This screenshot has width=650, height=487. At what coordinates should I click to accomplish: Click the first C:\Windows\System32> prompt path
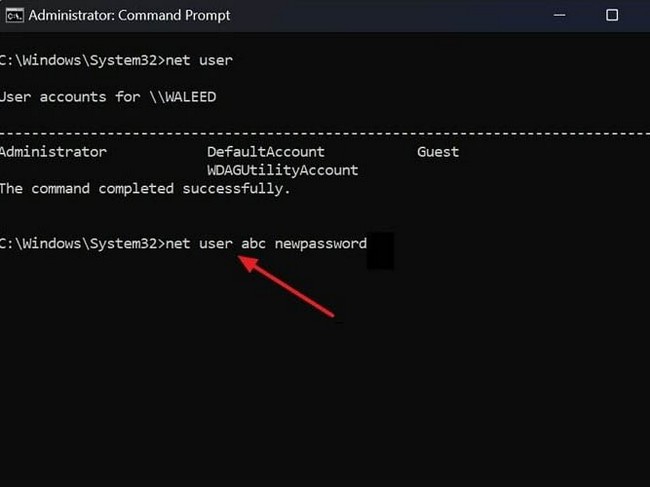[82, 61]
